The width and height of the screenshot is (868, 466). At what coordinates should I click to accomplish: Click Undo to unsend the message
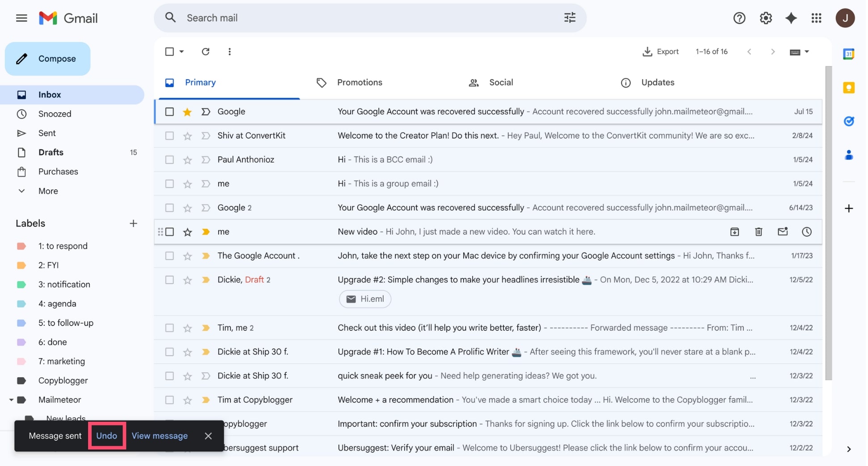coord(106,436)
